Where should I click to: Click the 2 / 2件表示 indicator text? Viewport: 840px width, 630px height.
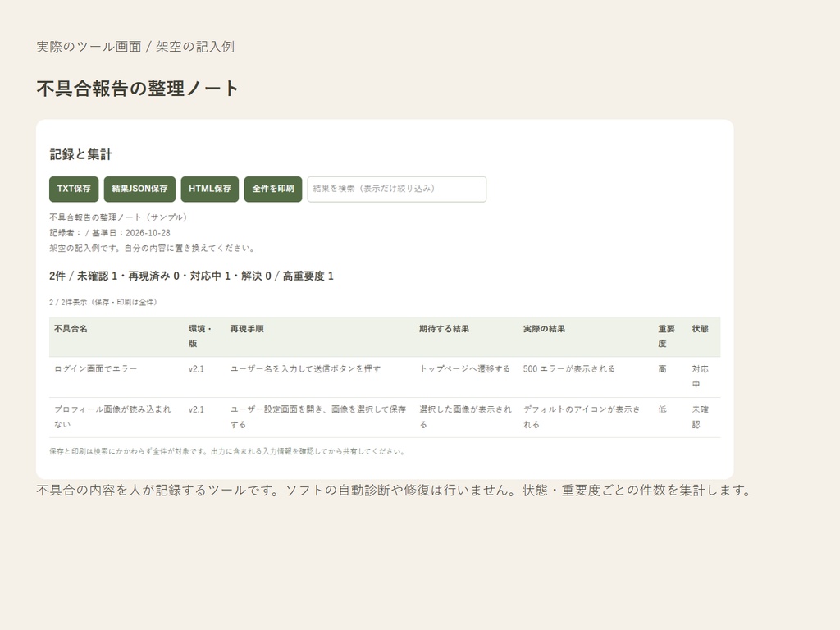103,302
